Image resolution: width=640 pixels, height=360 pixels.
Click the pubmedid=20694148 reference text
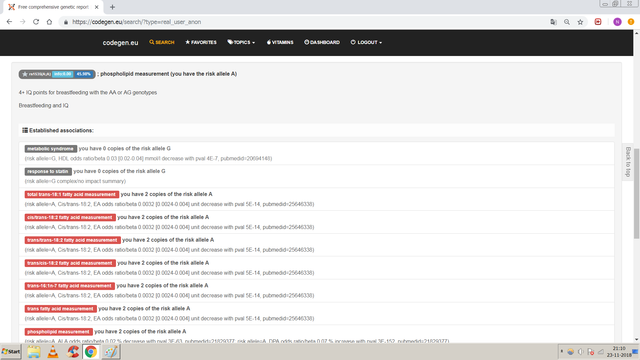click(x=246, y=158)
